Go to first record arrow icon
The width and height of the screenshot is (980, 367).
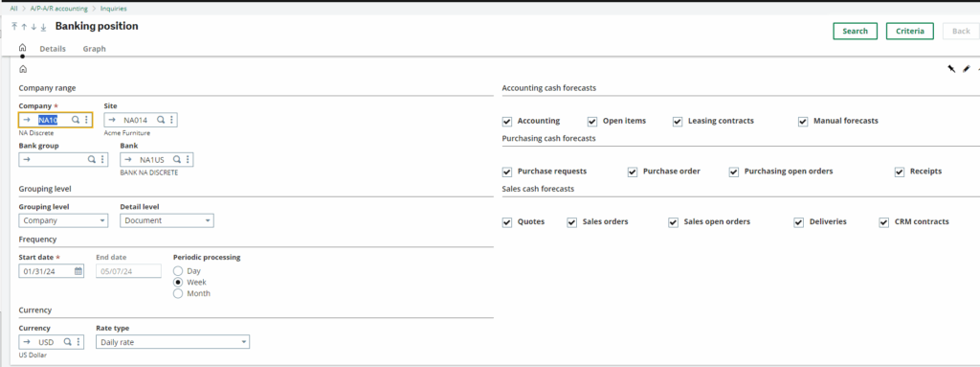pos(14,27)
